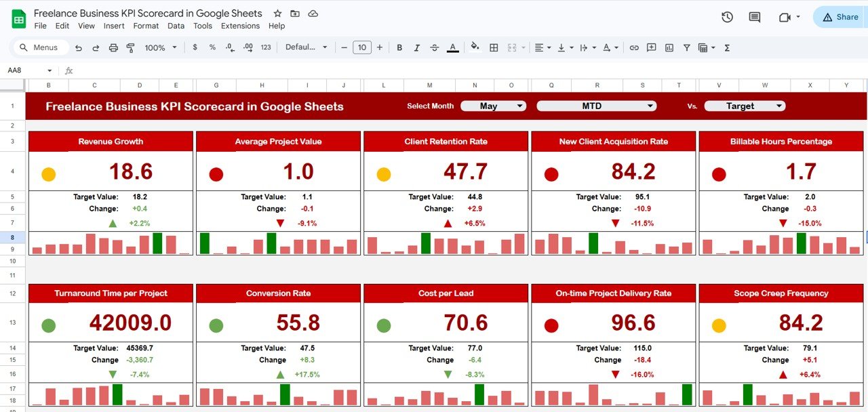The height and width of the screenshot is (412, 868).
Task: Open the text color picker
Action: (x=452, y=47)
